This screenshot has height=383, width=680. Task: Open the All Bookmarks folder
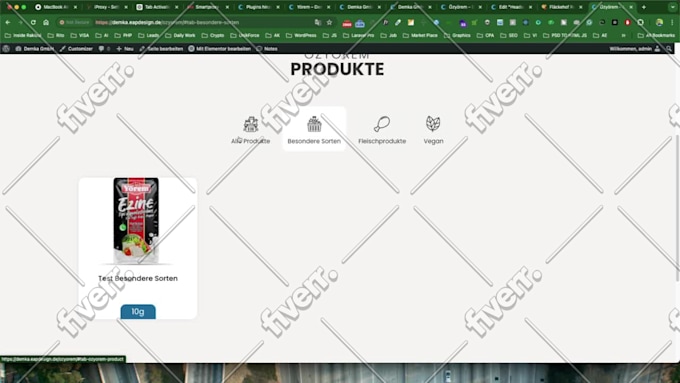click(656, 35)
